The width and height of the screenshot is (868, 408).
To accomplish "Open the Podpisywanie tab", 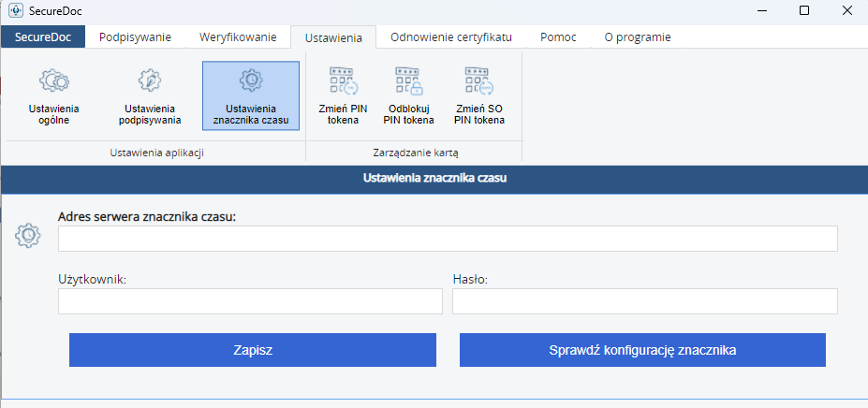I will tap(135, 37).
